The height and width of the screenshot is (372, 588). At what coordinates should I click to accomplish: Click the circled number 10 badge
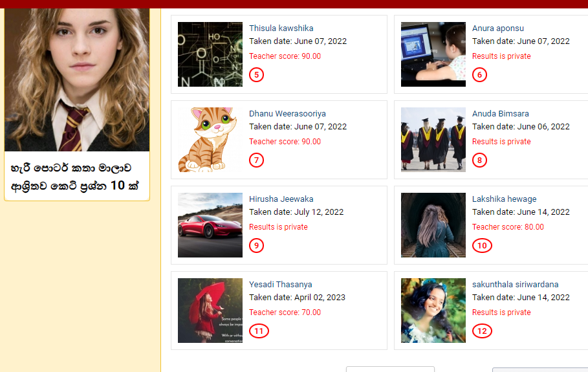coord(483,246)
